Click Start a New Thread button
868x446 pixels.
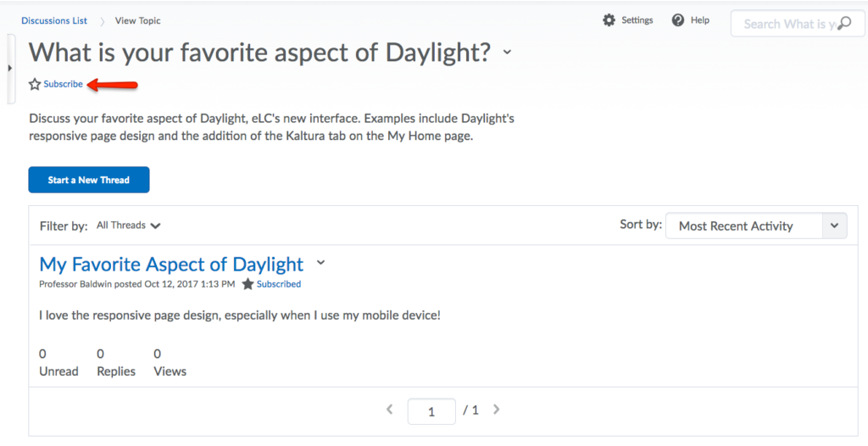coord(89,180)
